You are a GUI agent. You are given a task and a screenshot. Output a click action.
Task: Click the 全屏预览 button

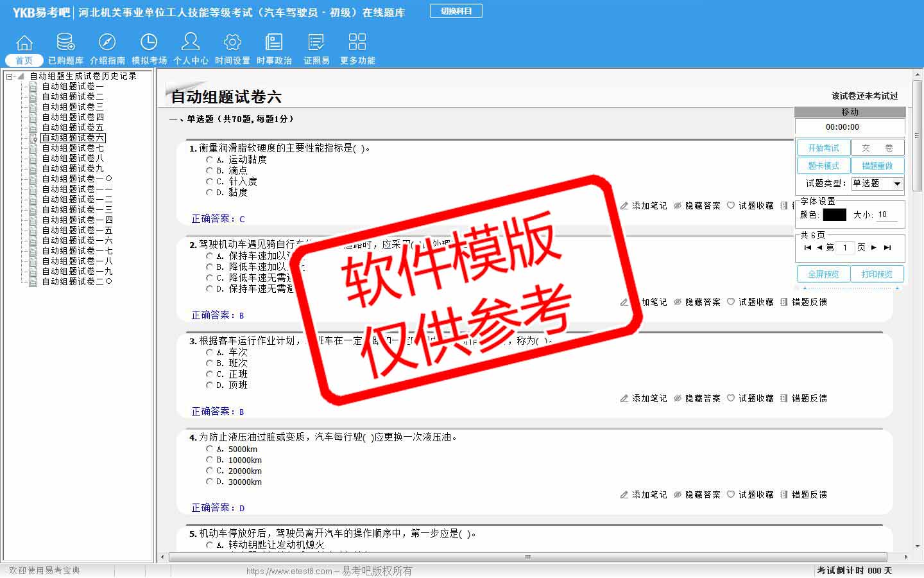pos(823,274)
